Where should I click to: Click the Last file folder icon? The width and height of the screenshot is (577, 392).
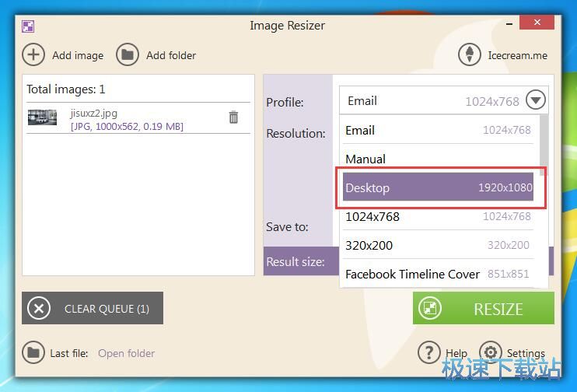pyautogui.click(x=33, y=352)
